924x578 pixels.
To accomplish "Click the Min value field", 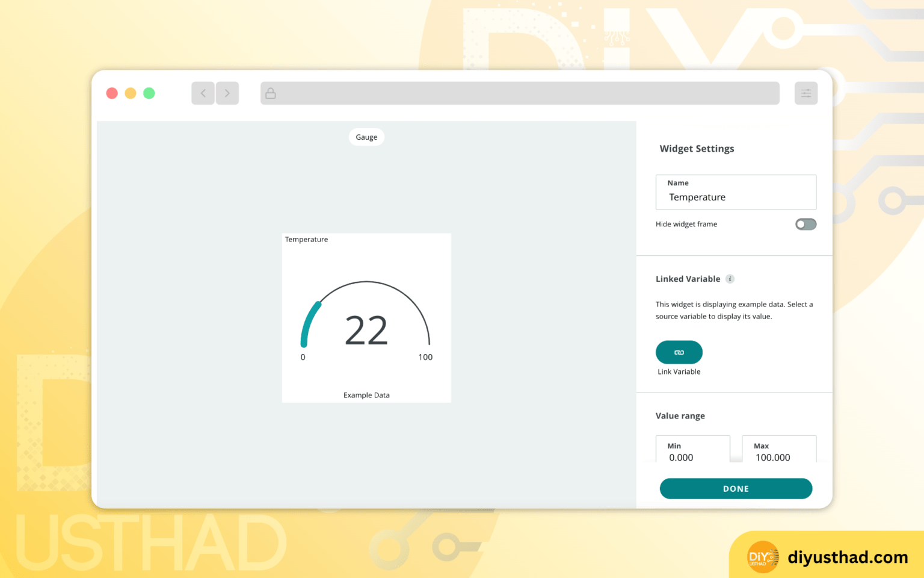I will [x=692, y=452].
